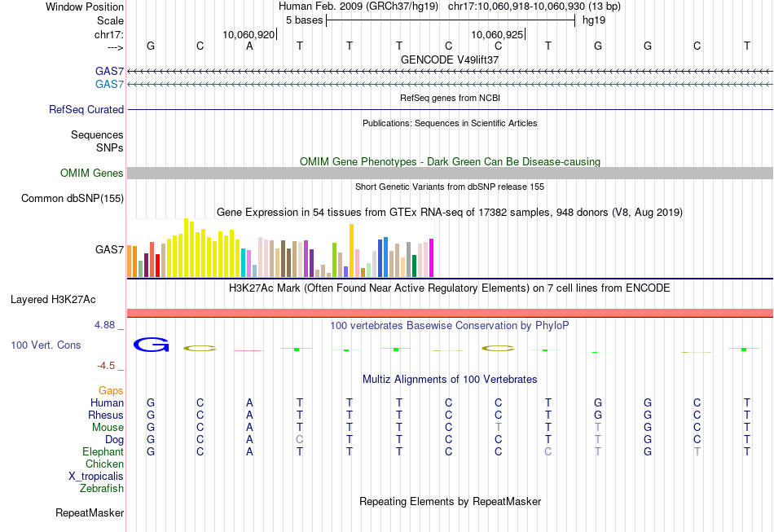Click the RefSeq genes from NCBI title
774x532 pixels.
(x=450, y=98)
